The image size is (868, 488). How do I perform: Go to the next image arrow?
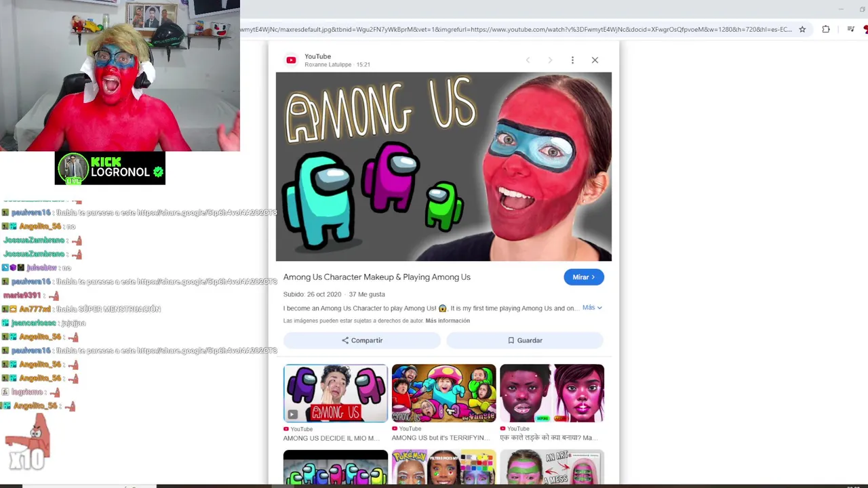tap(550, 60)
